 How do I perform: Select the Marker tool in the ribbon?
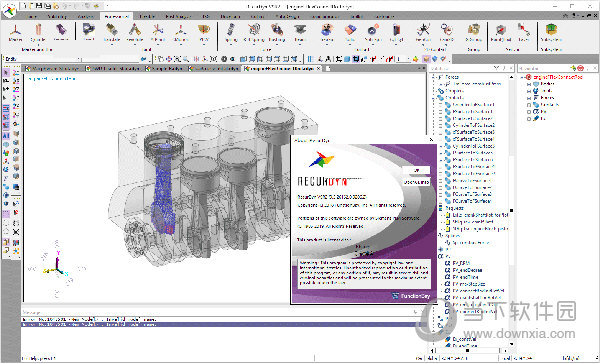(x=15, y=33)
